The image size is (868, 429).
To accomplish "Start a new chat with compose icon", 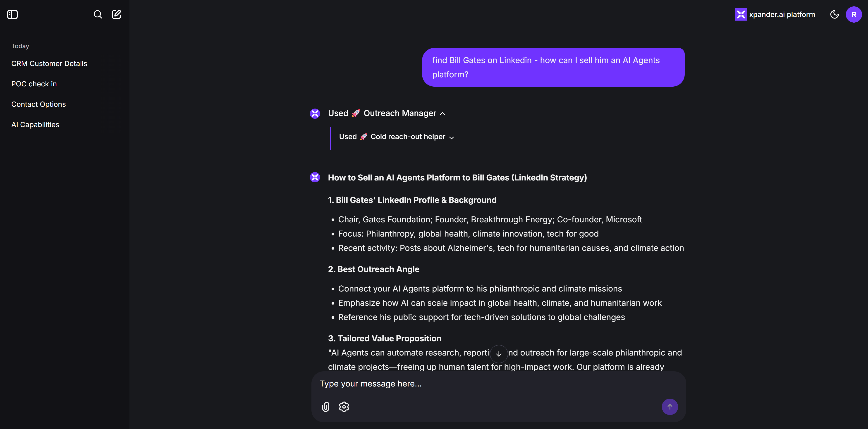I will pyautogui.click(x=116, y=14).
